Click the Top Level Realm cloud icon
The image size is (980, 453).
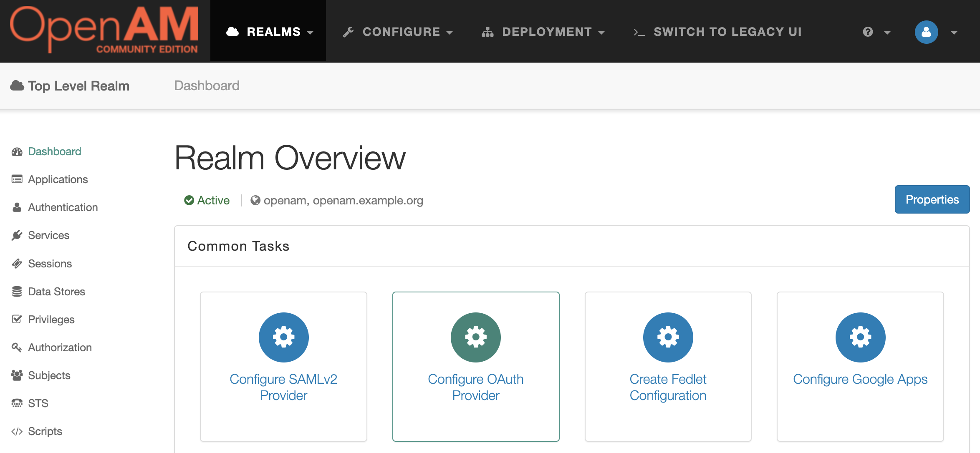[17, 86]
